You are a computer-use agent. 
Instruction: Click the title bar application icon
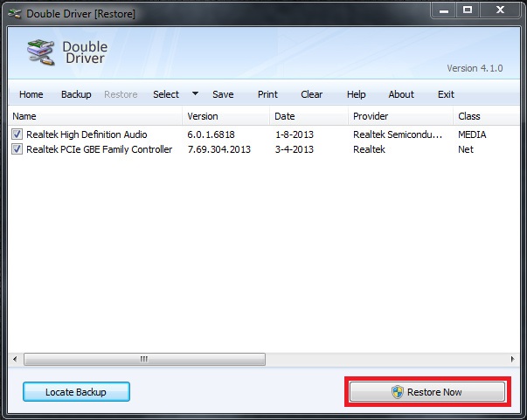point(14,13)
